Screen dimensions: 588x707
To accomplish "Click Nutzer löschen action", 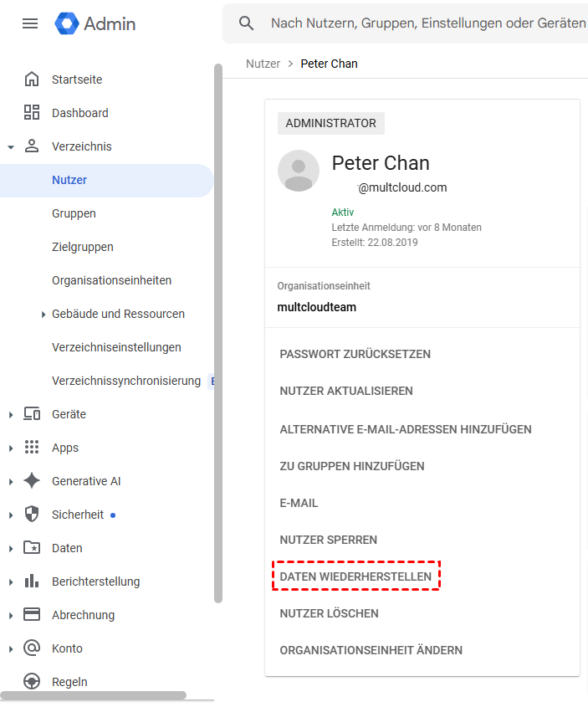I will [x=329, y=613].
